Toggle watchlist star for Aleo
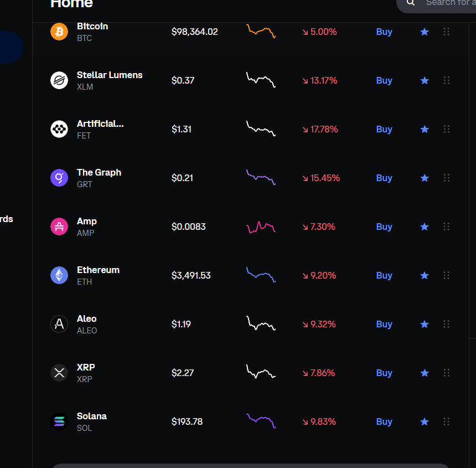This screenshot has height=468, width=476. click(x=425, y=324)
